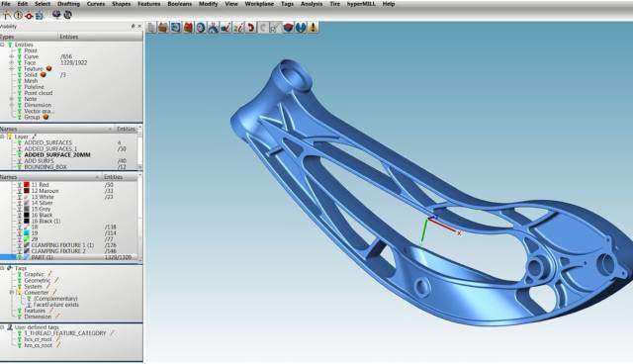Click the Names header in Layer panel

(x=56, y=130)
